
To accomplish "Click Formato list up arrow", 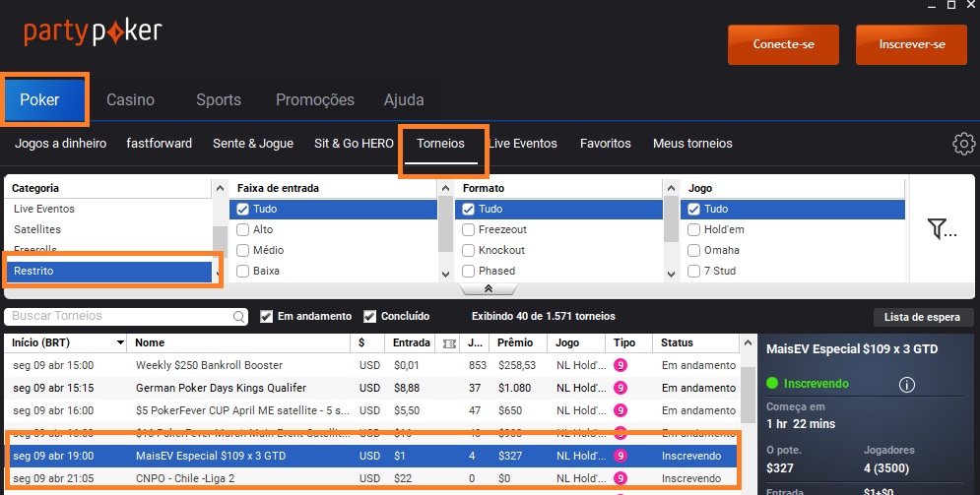I will (672, 188).
